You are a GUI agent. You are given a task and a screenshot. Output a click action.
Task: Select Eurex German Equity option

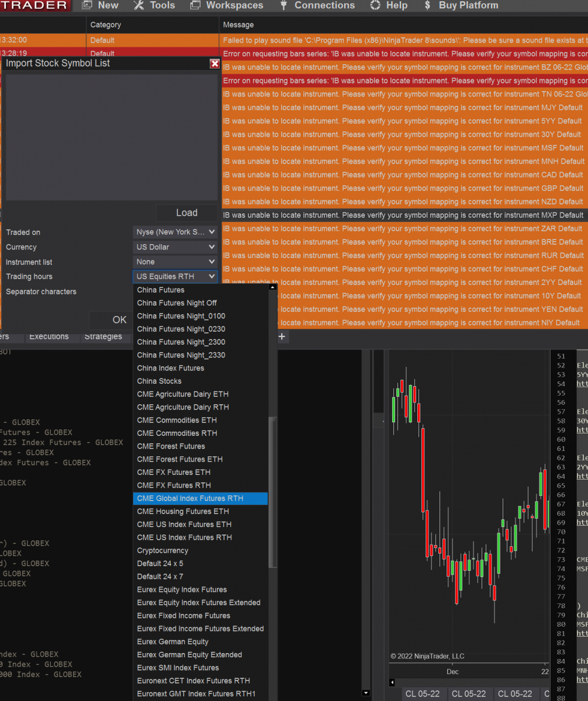click(x=200, y=641)
